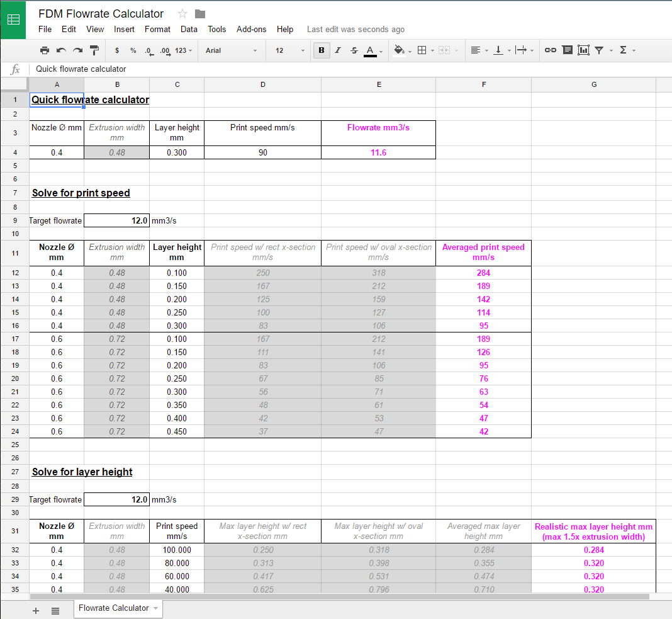Click 'Last edit was seconds ago' link
Image resolution: width=672 pixels, height=619 pixels.
356,29
